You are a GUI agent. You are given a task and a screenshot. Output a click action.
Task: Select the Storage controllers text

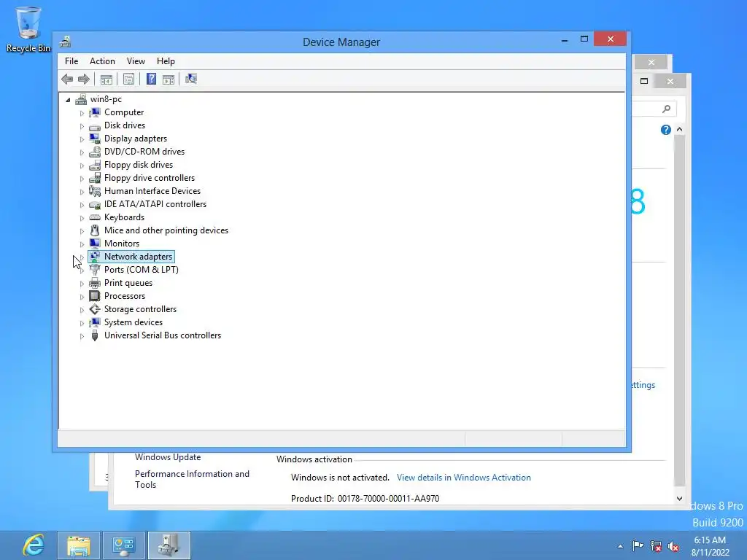(x=141, y=309)
